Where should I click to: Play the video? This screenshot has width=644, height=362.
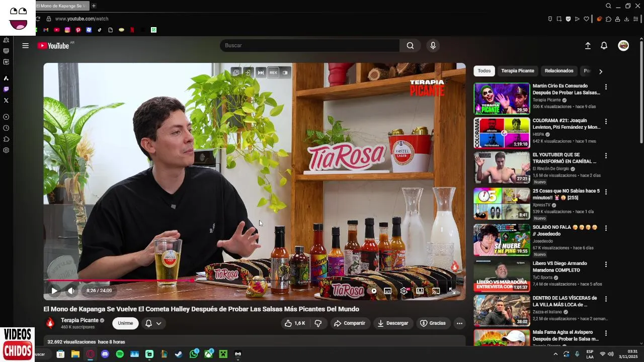coord(54,291)
